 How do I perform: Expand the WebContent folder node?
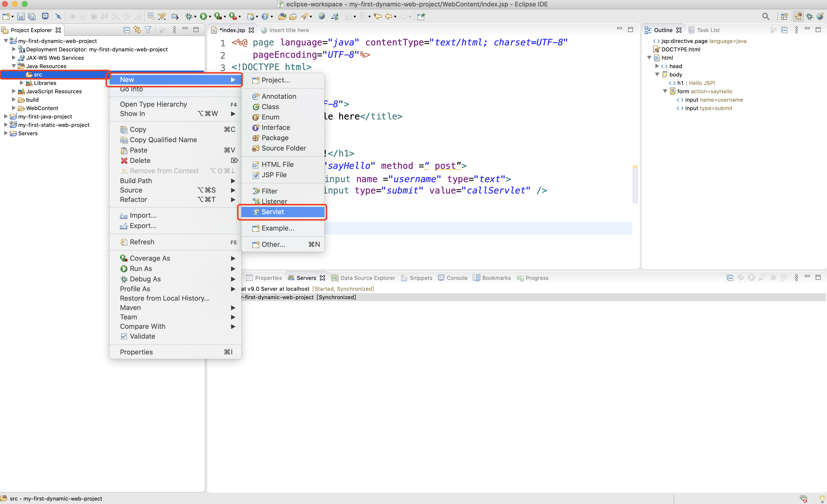pos(14,108)
